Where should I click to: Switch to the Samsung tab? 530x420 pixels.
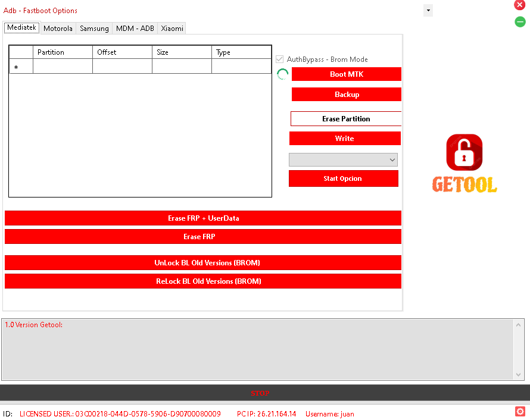94,29
